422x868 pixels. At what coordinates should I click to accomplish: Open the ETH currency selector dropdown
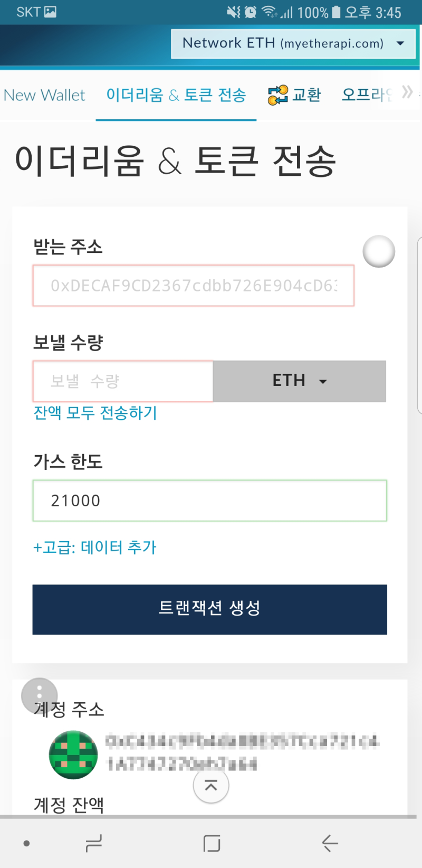(299, 381)
